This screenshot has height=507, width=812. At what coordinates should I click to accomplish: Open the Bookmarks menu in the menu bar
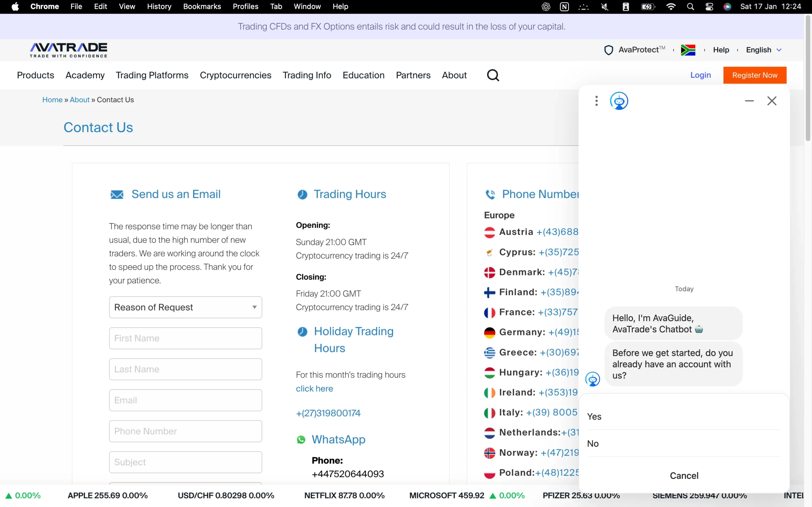[202, 6]
